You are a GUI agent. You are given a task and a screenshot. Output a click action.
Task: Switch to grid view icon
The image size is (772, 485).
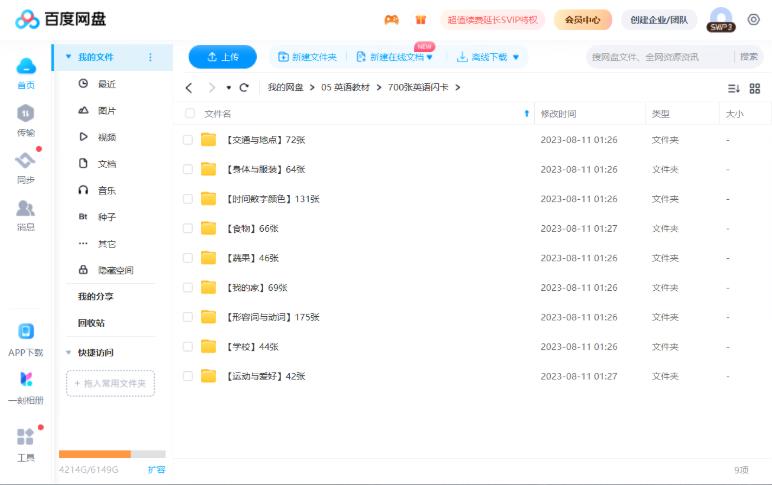point(755,88)
